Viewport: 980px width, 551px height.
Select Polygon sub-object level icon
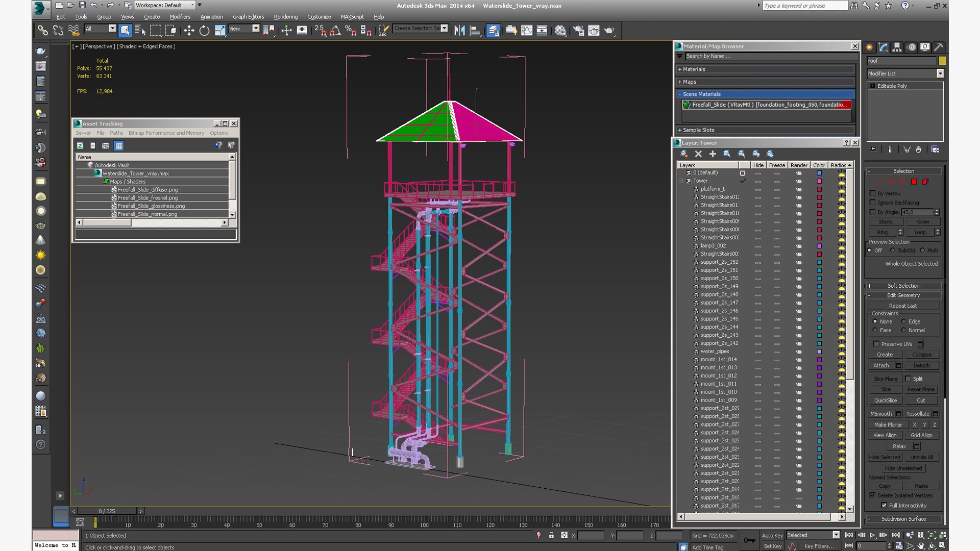tap(914, 182)
